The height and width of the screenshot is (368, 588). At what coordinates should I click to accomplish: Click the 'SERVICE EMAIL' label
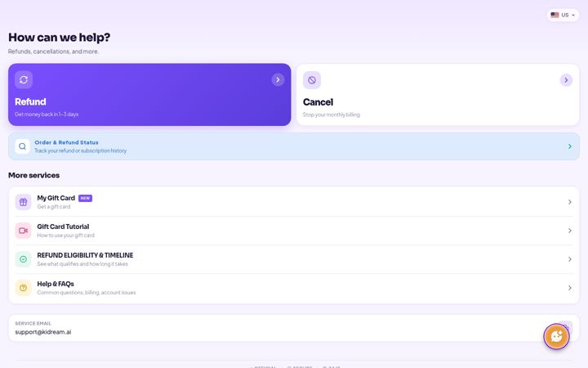[33, 323]
